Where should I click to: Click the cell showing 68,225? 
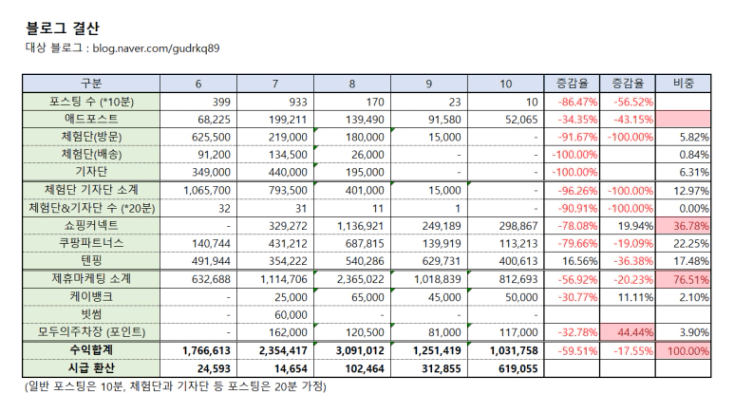tap(198, 119)
